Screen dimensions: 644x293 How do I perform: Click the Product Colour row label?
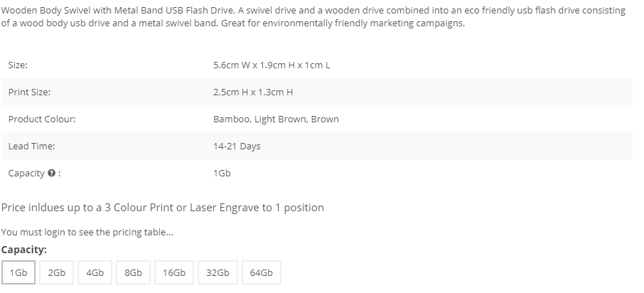tap(42, 119)
